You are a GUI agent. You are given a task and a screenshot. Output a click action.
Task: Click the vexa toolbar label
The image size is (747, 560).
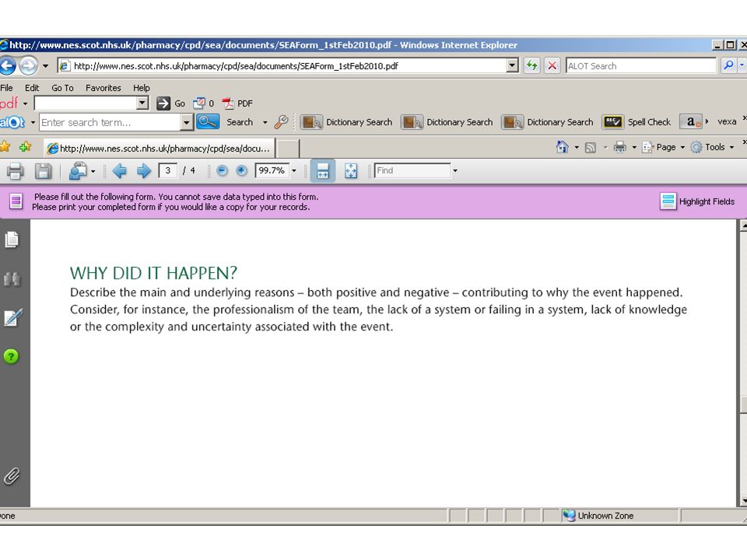tap(727, 121)
